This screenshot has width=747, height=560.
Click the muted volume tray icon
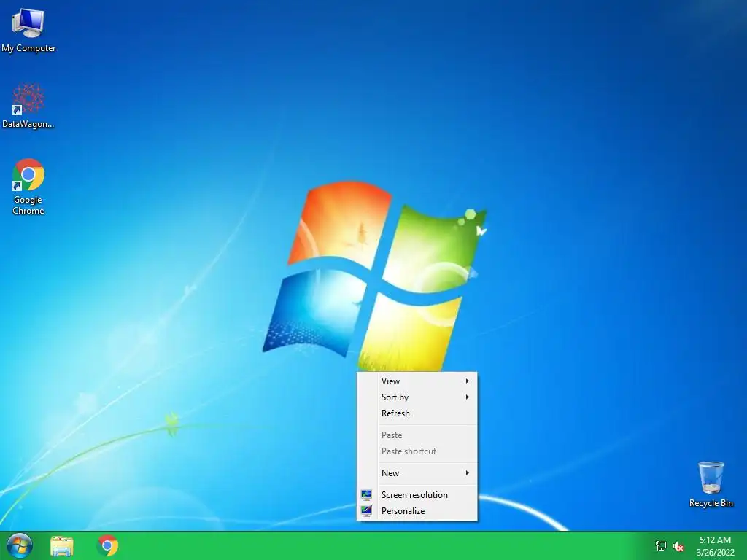tap(678, 546)
